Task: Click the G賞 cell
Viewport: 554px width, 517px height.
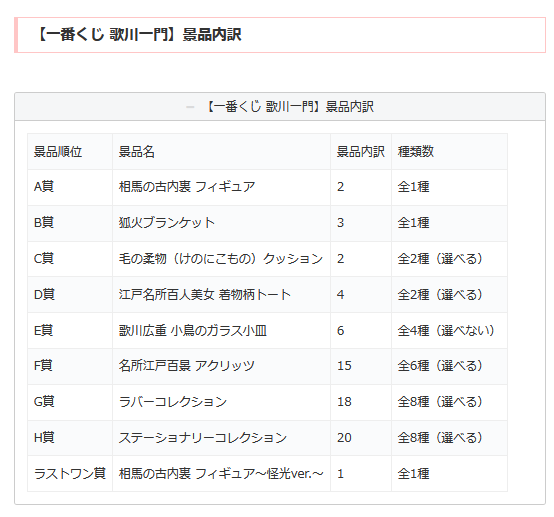Action: click(x=70, y=402)
